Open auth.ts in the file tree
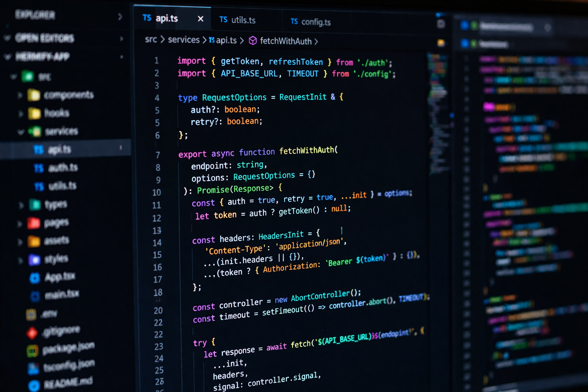588x392 pixels. tap(63, 168)
